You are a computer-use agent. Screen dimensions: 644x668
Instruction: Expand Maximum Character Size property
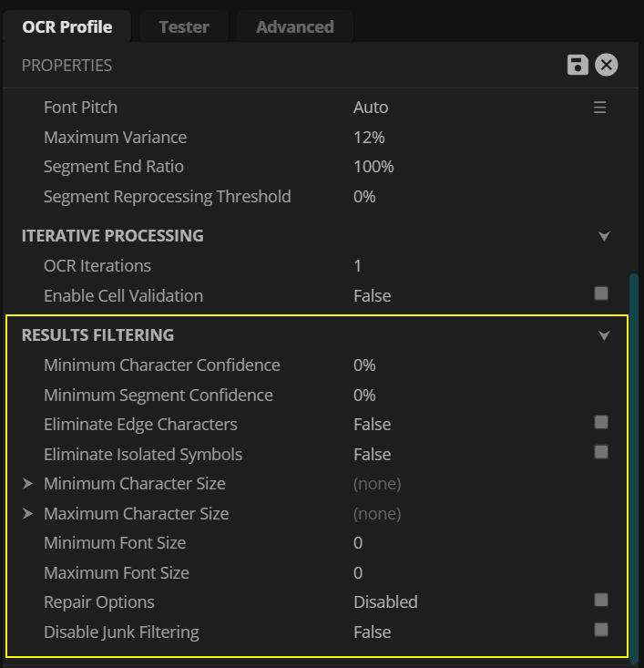[28, 514]
